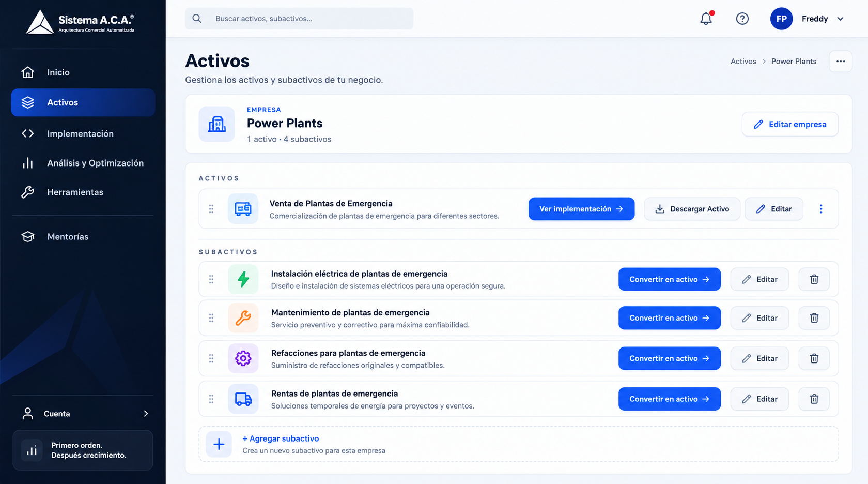
Task: Edit the Instalación eléctrica subactivo
Action: coord(760,279)
